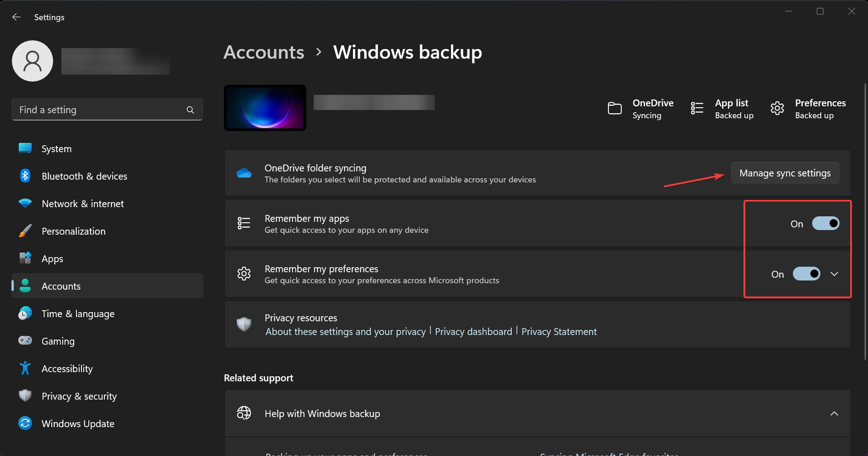
Task: Go back to Accounts via breadcrumb
Action: (264, 52)
